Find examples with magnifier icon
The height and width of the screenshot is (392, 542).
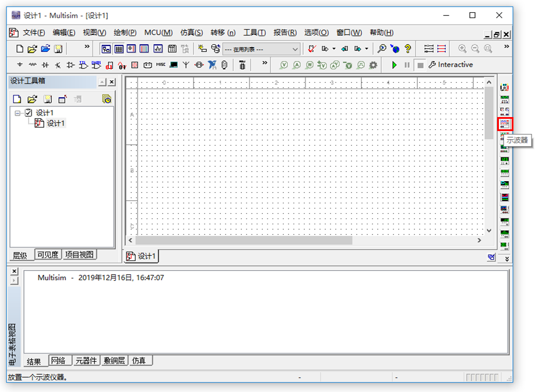[x=382, y=49]
